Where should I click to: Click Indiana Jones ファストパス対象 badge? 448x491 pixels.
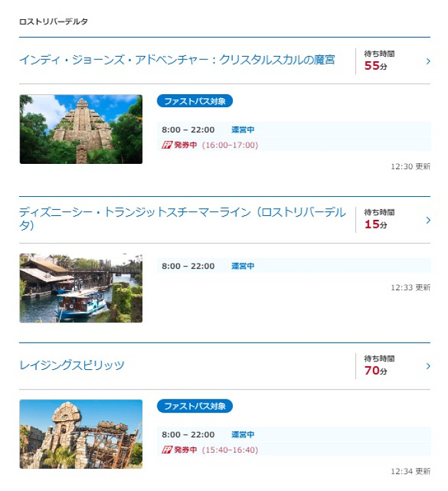coord(195,101)
